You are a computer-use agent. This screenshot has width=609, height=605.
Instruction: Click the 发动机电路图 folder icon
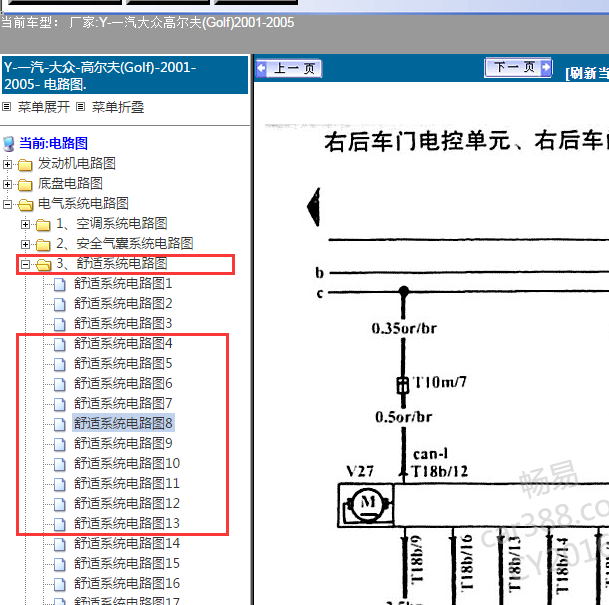pyautogui.click(x=25, y=165)
